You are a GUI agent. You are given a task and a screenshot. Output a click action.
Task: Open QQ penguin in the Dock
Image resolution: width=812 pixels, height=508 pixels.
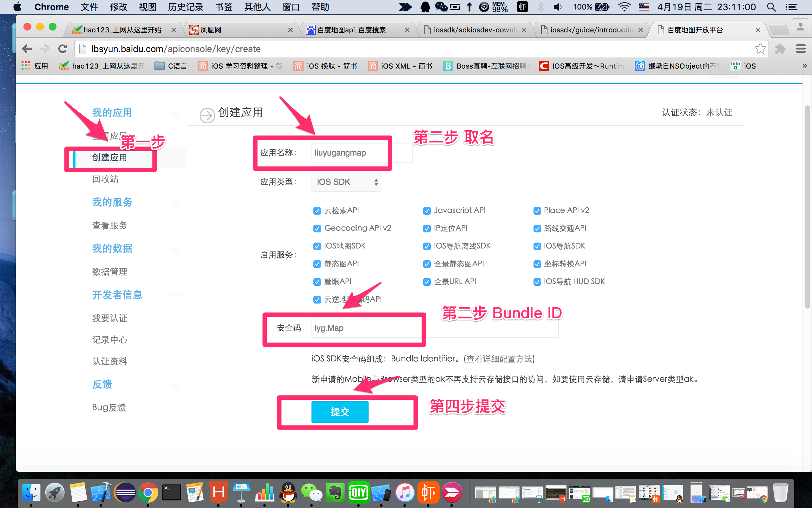point(288,492)
